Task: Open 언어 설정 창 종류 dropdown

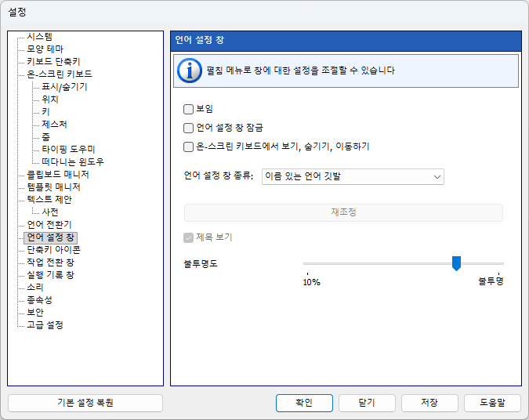Action: tap(353, 177)
